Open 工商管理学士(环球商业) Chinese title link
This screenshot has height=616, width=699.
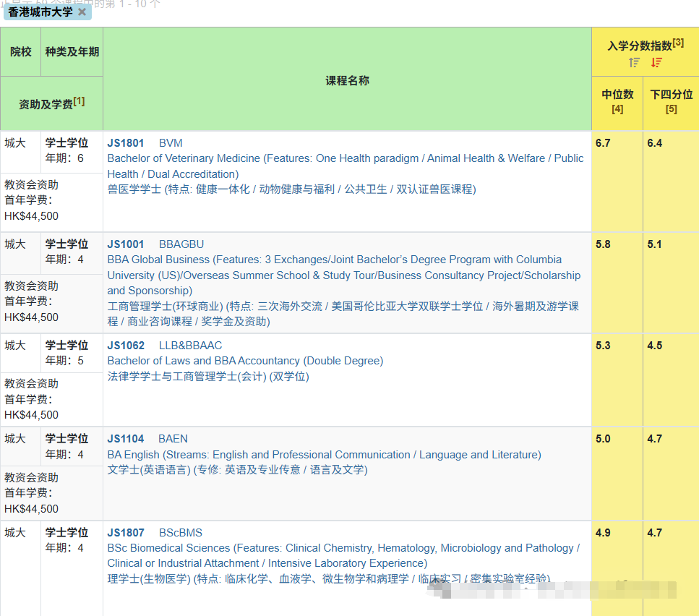tap(343, 314)
